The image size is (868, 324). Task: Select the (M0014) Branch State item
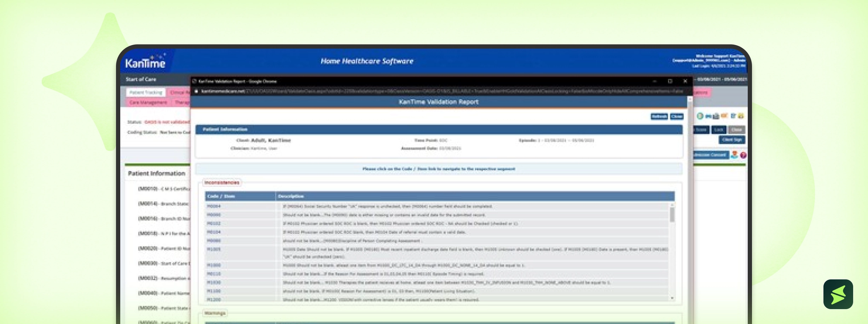click(x=164, y=204)
